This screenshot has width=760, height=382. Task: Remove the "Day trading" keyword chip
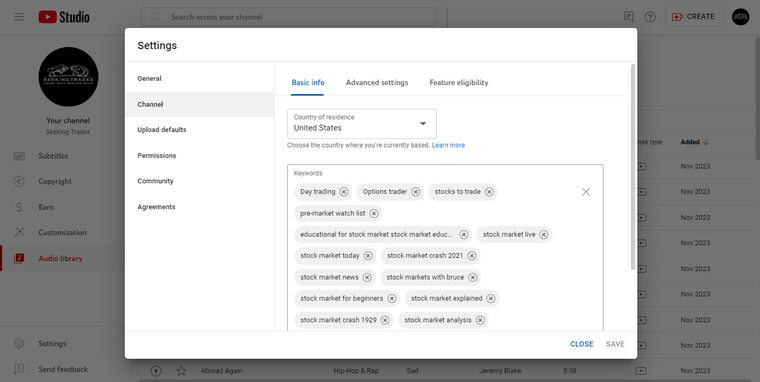[344, 192]
